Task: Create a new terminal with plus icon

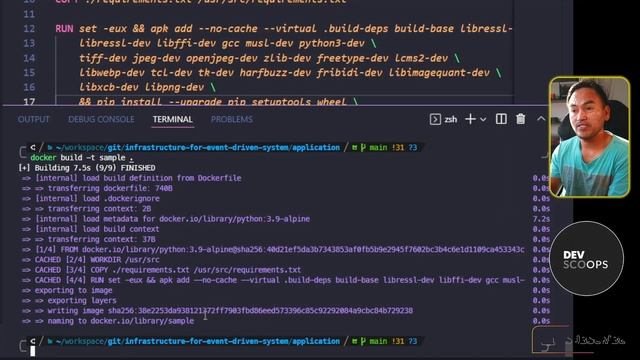Action: point(470,119)
